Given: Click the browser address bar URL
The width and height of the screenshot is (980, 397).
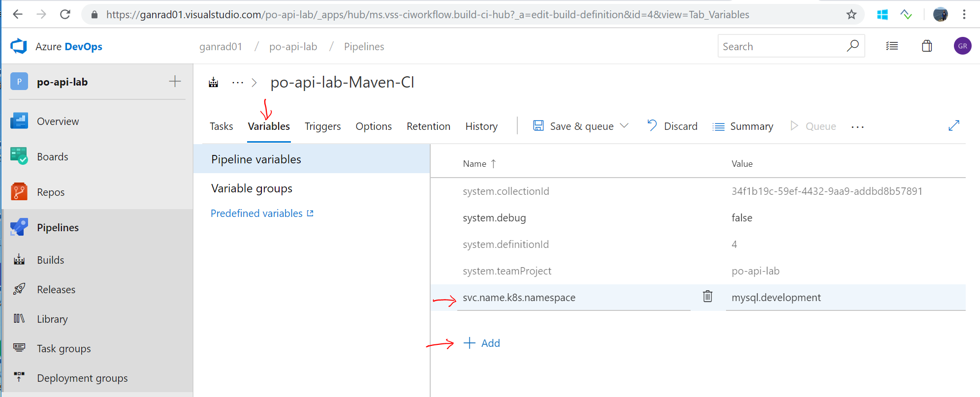Looking at the screenshot, I should pos(427,15).
